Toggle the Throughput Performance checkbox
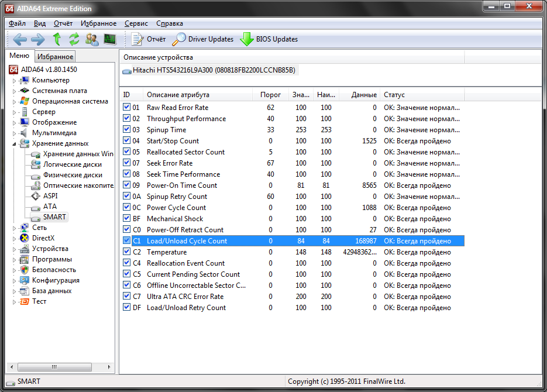 tap(126, 118)
